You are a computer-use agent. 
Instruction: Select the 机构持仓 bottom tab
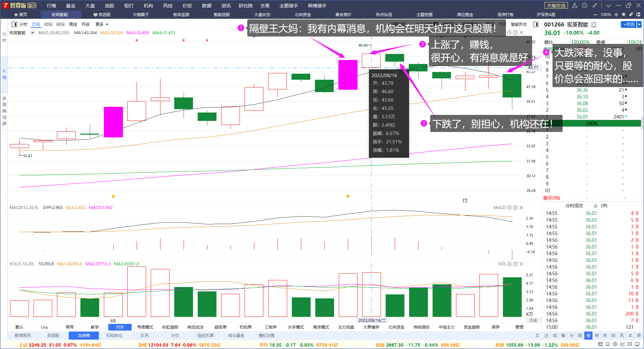click(114, 336)
